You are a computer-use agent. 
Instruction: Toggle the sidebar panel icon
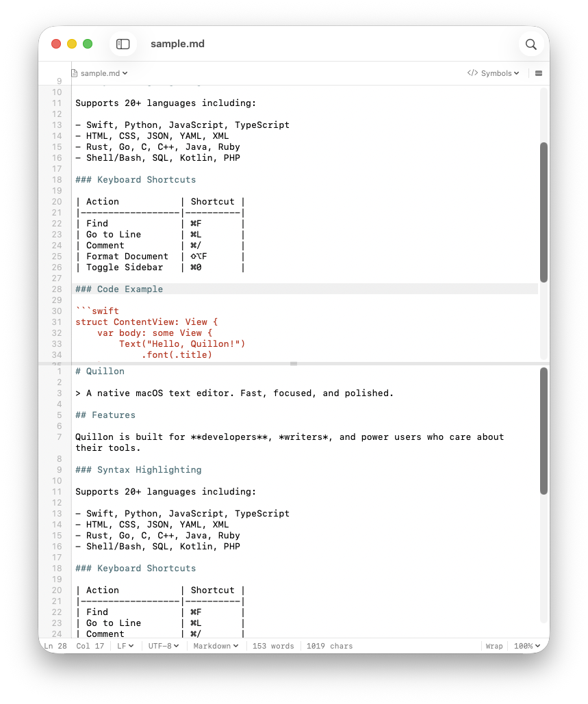(123, 43)
